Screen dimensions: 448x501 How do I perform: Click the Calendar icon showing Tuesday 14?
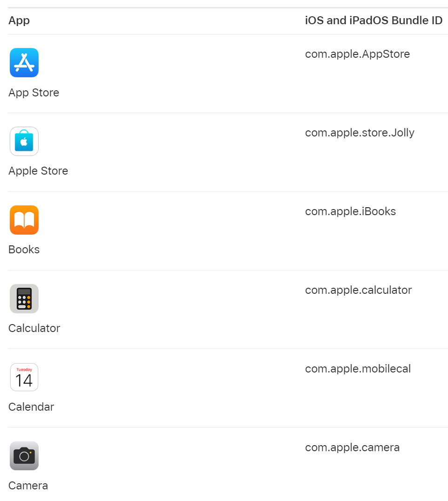click(24, 377)
